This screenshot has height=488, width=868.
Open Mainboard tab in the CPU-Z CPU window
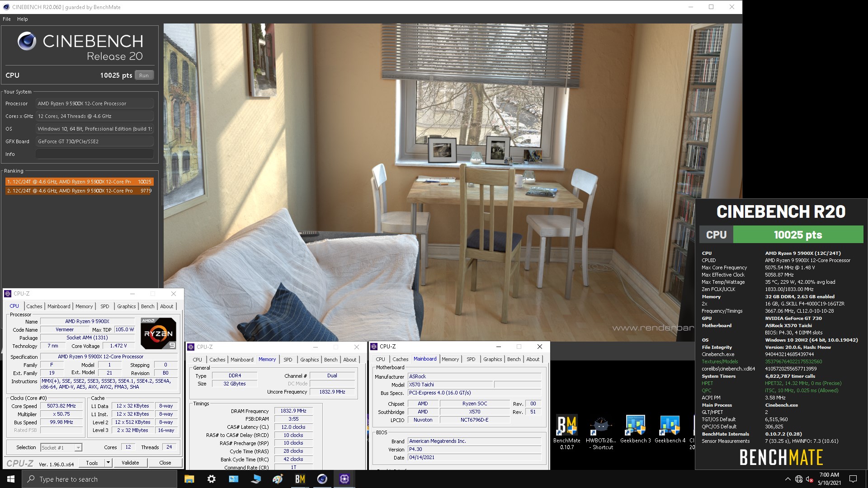59,306
